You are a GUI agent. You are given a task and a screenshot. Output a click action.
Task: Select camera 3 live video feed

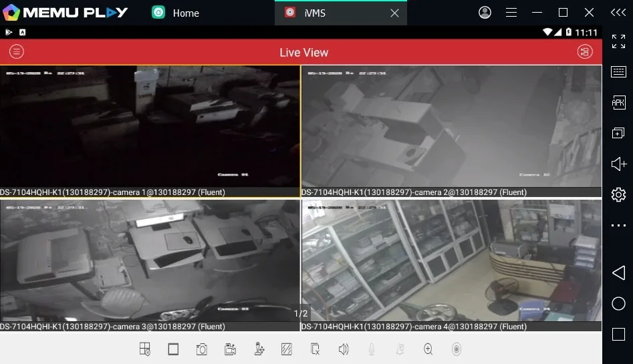150,260
